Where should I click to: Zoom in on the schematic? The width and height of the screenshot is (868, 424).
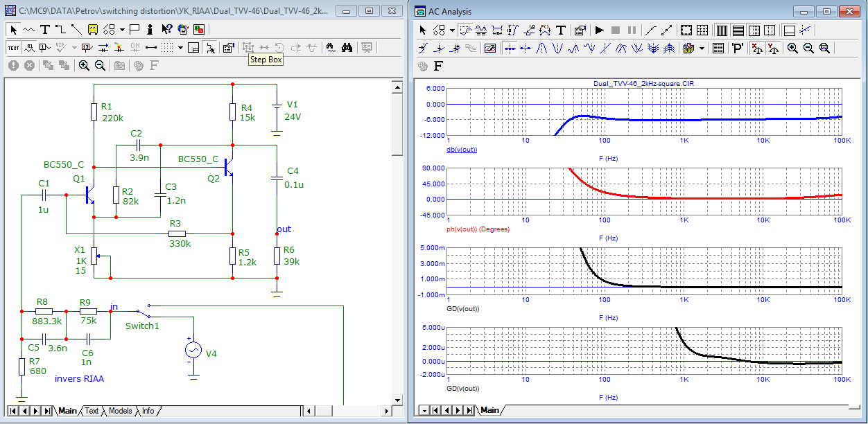pos(84,65)
